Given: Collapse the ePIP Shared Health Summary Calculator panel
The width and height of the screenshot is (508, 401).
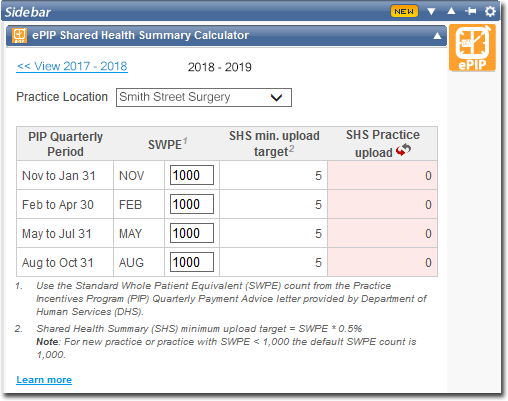Looking at the screenshot, I should click(x=437, y=36).
